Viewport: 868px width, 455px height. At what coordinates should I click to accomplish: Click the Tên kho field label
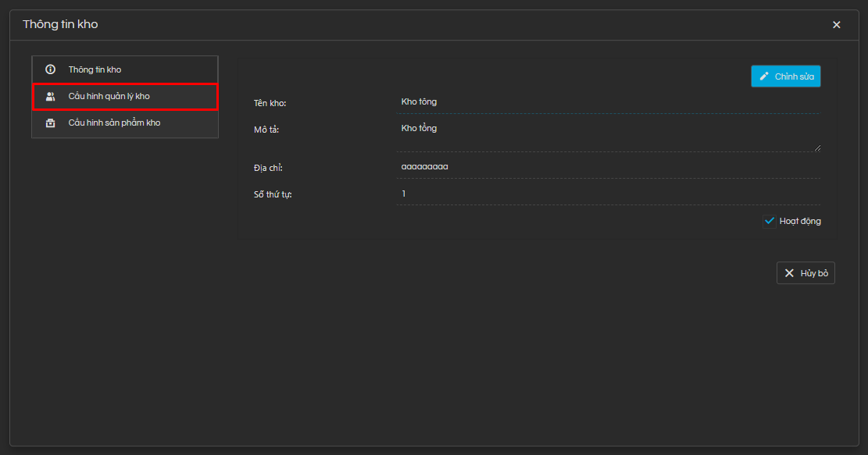pyautogui.click(x=270, y=103)
